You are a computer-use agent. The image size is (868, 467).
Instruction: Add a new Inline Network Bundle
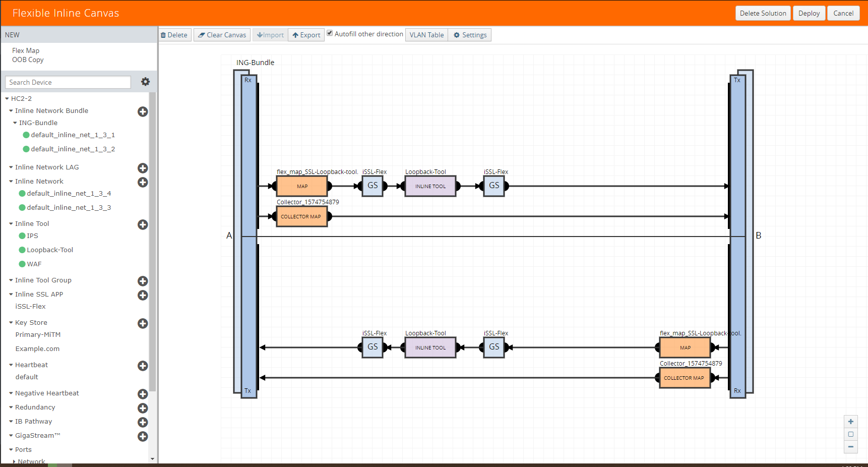coord(143,111)
